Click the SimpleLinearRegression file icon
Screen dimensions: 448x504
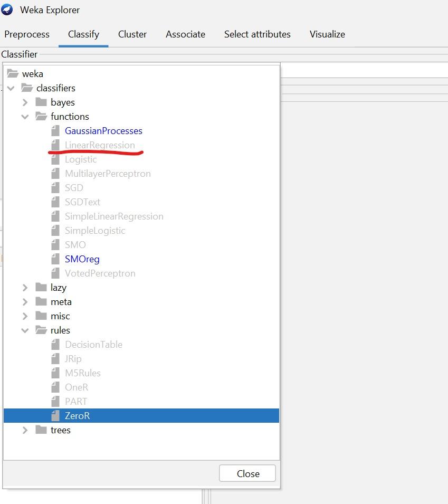55,216
